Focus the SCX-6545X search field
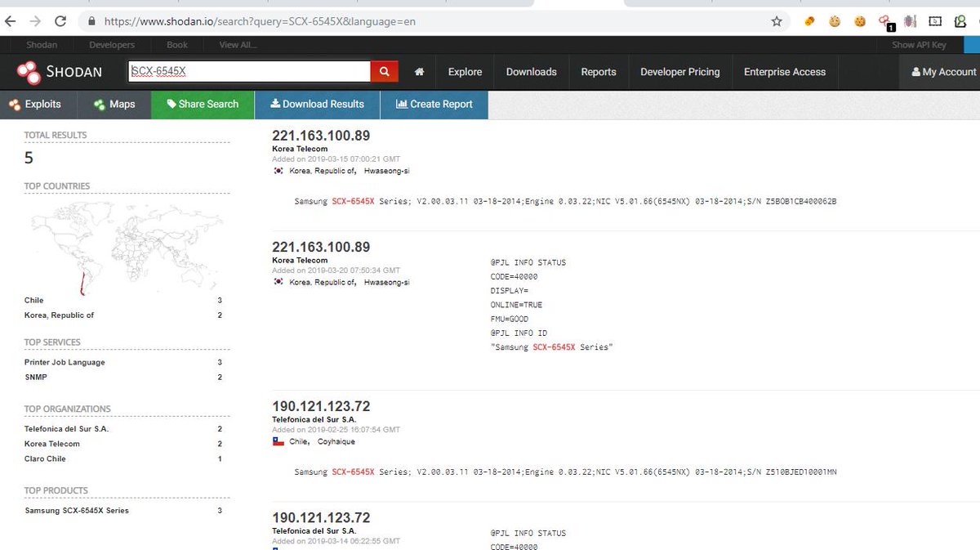The image size is (980, 550). point(249,72)
